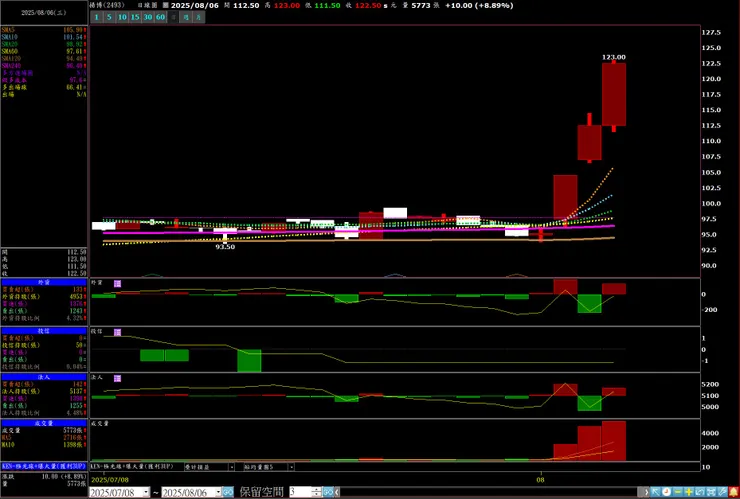Click GO button after the end date
Viewport: 740px width, 499px height.
tap(228, 492)
